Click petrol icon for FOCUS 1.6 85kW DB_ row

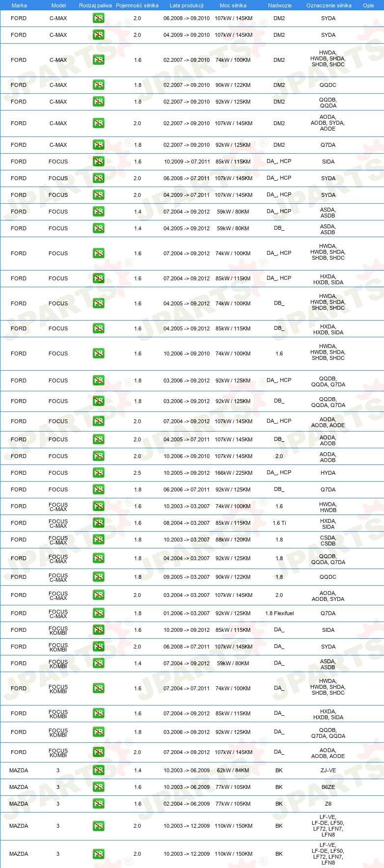click(x=99, y=328)
